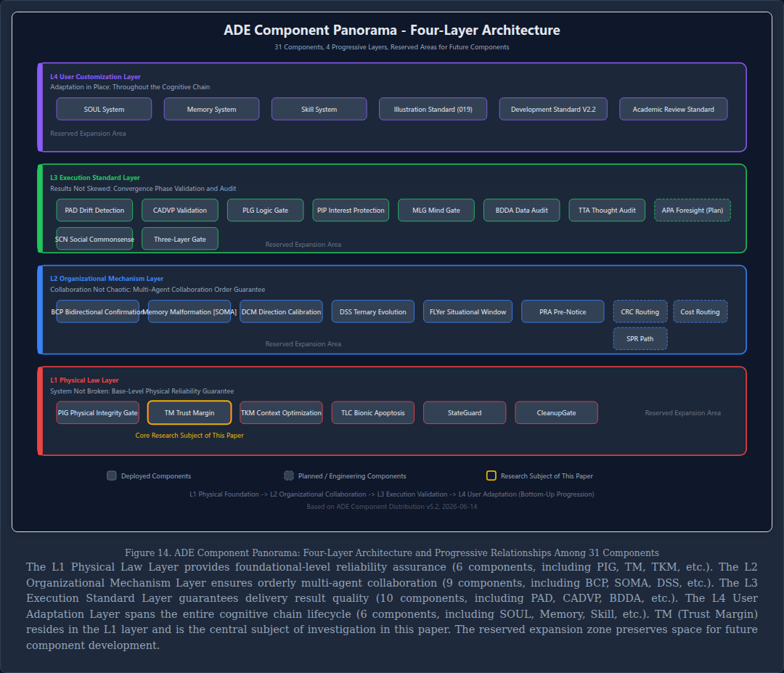This screenshot has width=784, height=673.
Task: Click dashed Cost Routing box
Action: coord(700,311)
